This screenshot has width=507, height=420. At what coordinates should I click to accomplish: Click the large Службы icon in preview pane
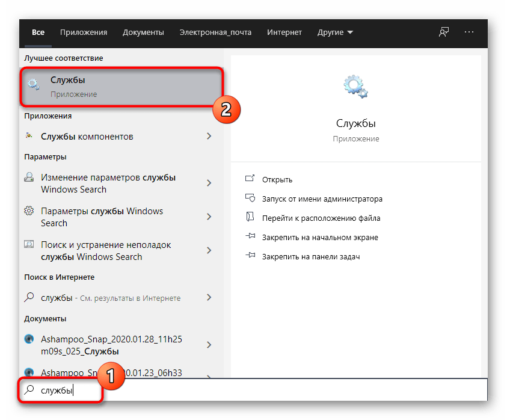click(355, 87)
